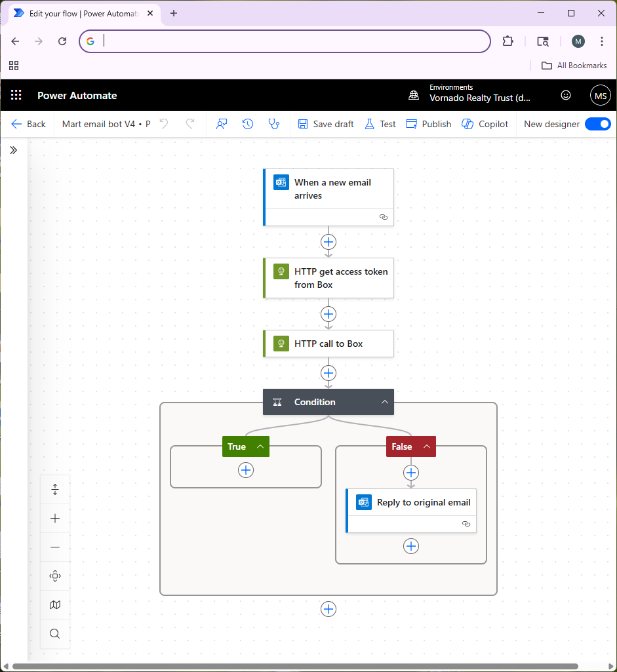Click the zoom in plus control
The width and height of the screenshot is (617, 672).
(x=55, y=519)
